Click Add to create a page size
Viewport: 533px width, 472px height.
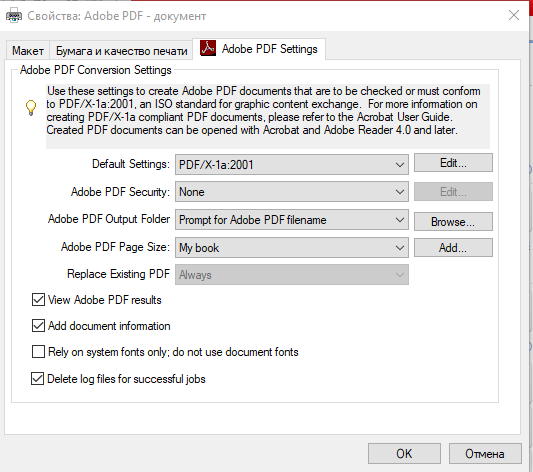(x=453, y=247)
